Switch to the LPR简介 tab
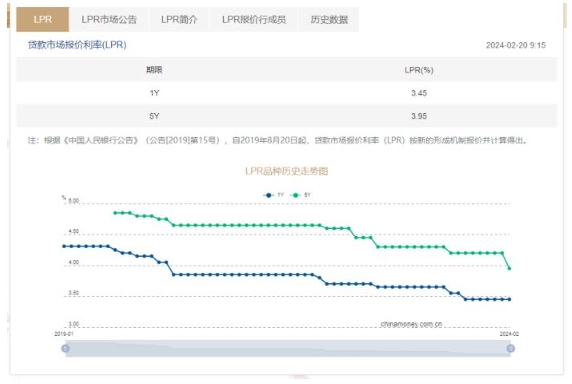 pyautogui.click(x=179, y=19)
